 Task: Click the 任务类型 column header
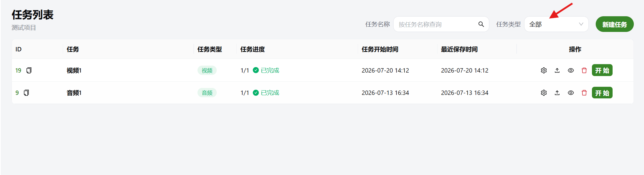209,49
